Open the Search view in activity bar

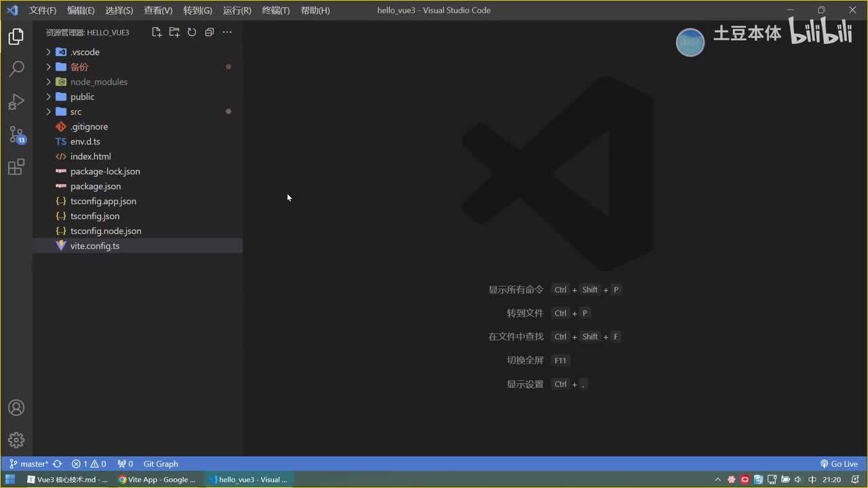coord(16,68)
